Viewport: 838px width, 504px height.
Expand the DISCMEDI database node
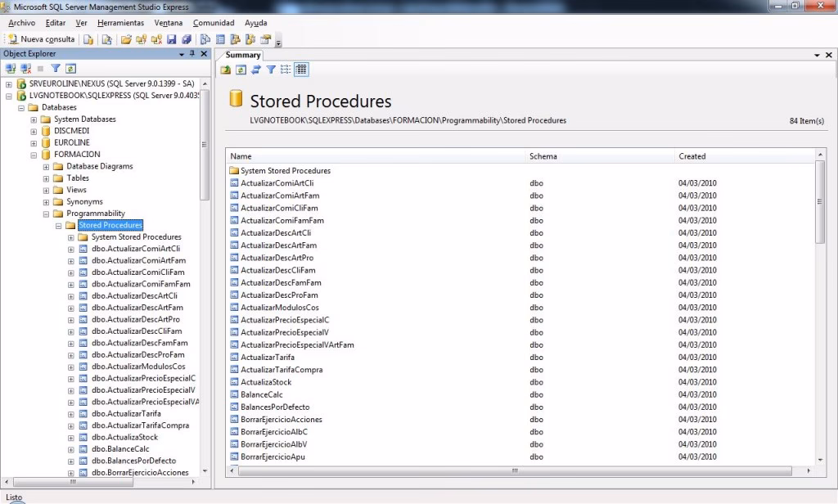point(34,132)
